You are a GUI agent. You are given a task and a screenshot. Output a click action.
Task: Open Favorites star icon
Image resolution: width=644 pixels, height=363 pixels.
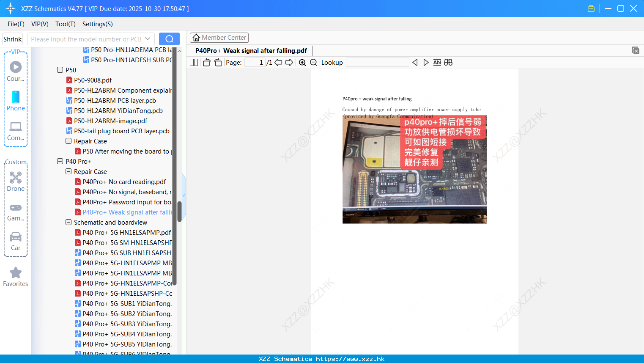pos(16,277)
